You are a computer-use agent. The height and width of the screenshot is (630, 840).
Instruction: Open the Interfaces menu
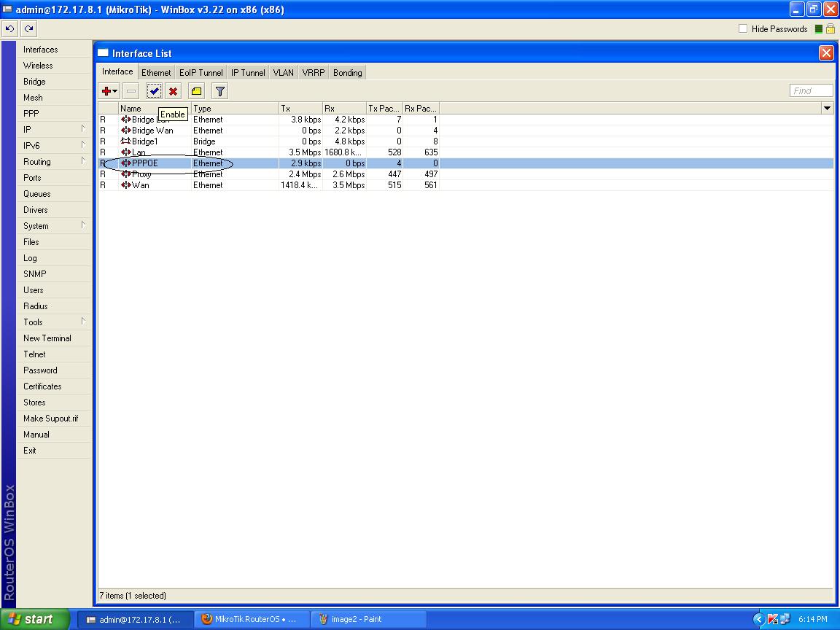click(x=53, y=50)
